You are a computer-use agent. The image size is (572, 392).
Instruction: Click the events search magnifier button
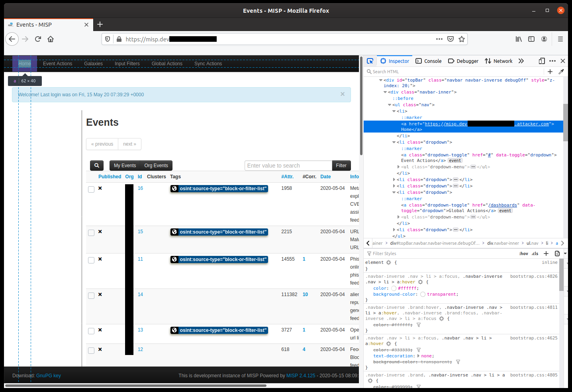point(97,166)
